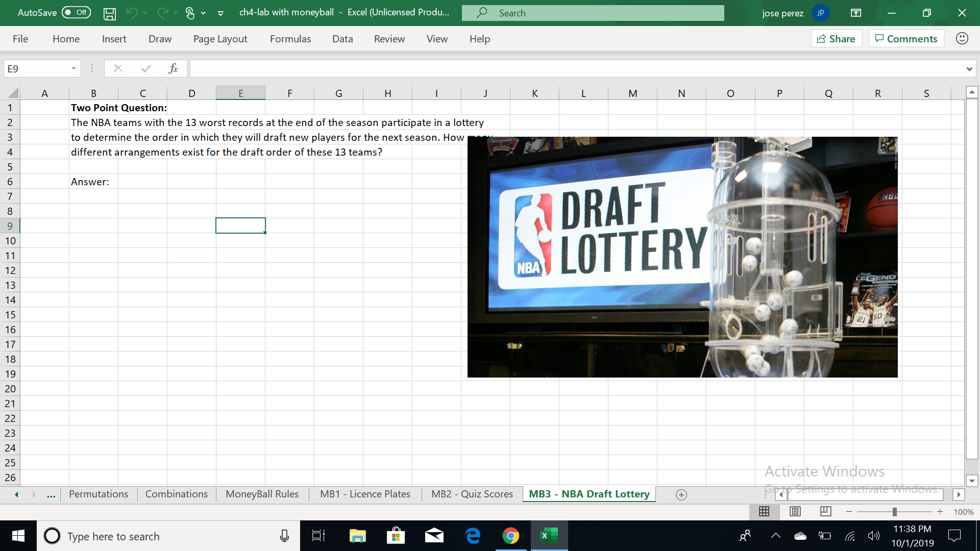This screenshot has width=980, height=551.
Task: Click the New Sheet plus icon
Action: pos(681,494)
